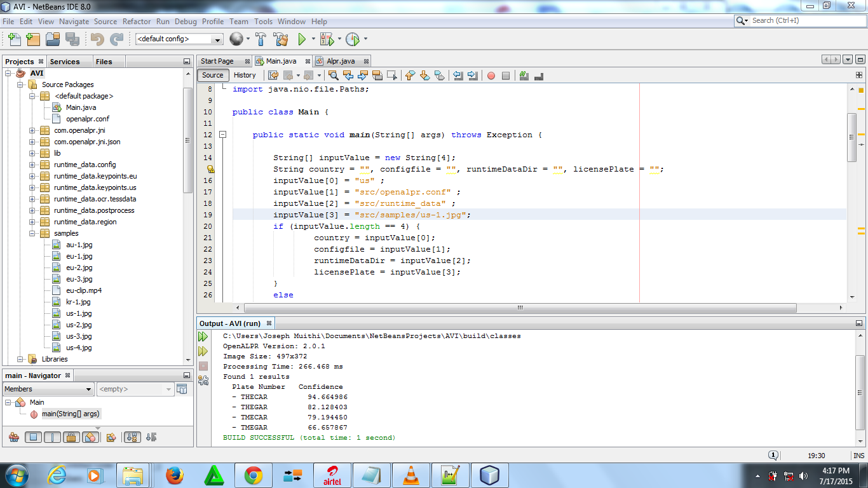Click the Navigator filter configuration icon
868x488 pixels.
(182, 389)
